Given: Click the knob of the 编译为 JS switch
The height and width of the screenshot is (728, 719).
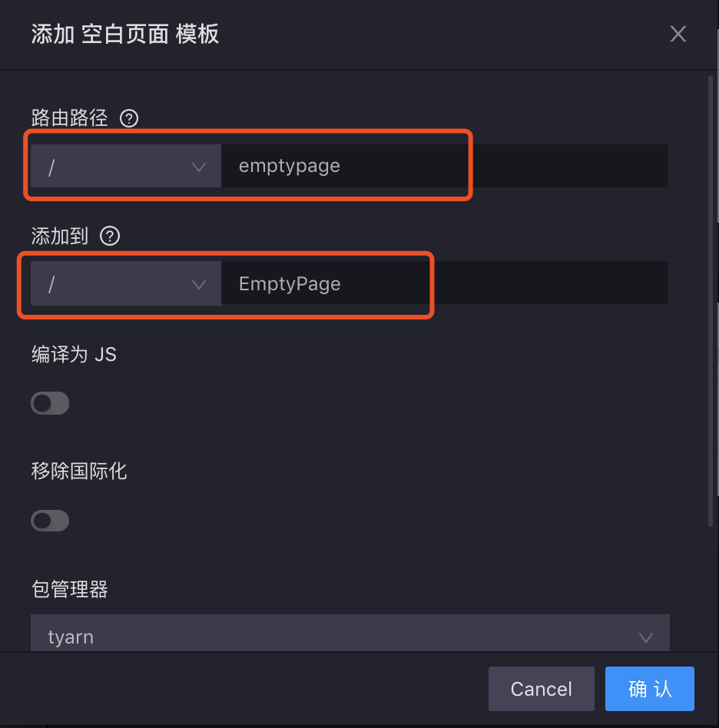Looking at the screenshot, I should pos(41,403).
